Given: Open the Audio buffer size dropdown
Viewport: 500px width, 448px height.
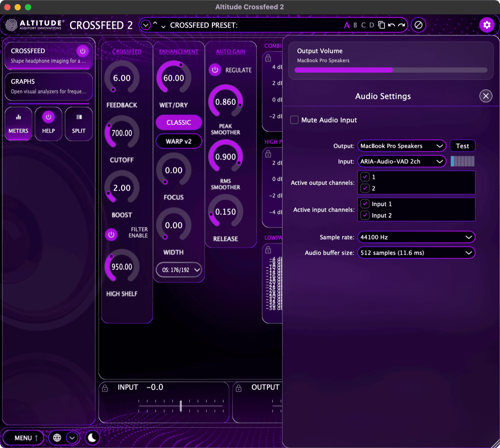Looking at the screenshot, I should [416, 253].
